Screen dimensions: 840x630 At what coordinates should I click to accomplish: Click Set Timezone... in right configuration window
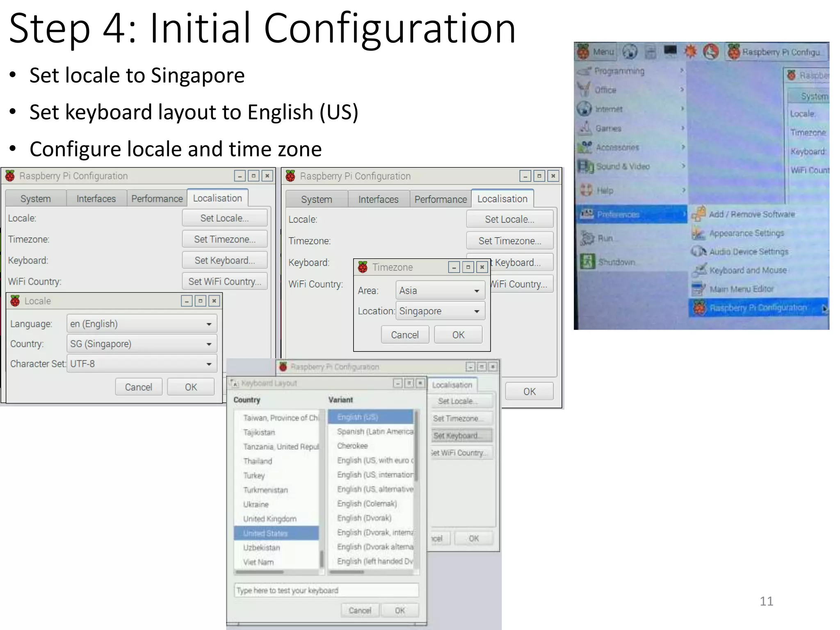tap(510, 241)
